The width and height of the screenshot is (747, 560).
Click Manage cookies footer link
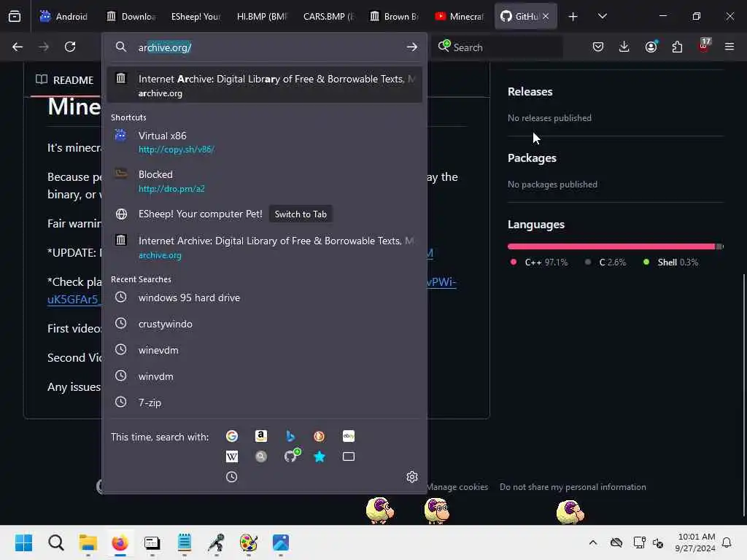click(x=458, y=486)
